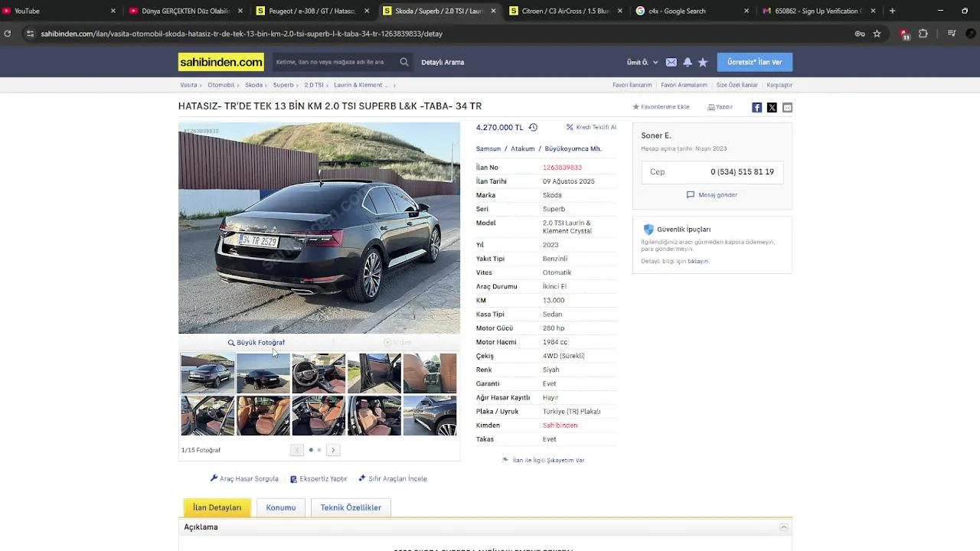
Task: Click the search input field
Action: point(335,62)
